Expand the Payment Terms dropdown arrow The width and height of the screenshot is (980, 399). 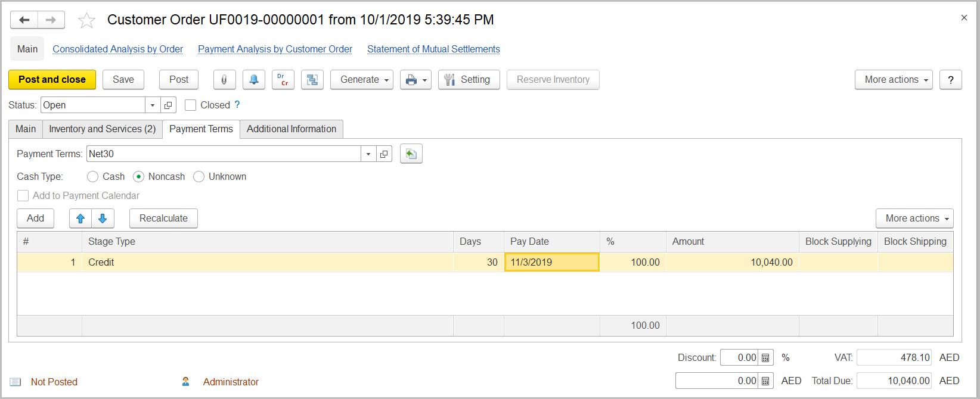368,154
